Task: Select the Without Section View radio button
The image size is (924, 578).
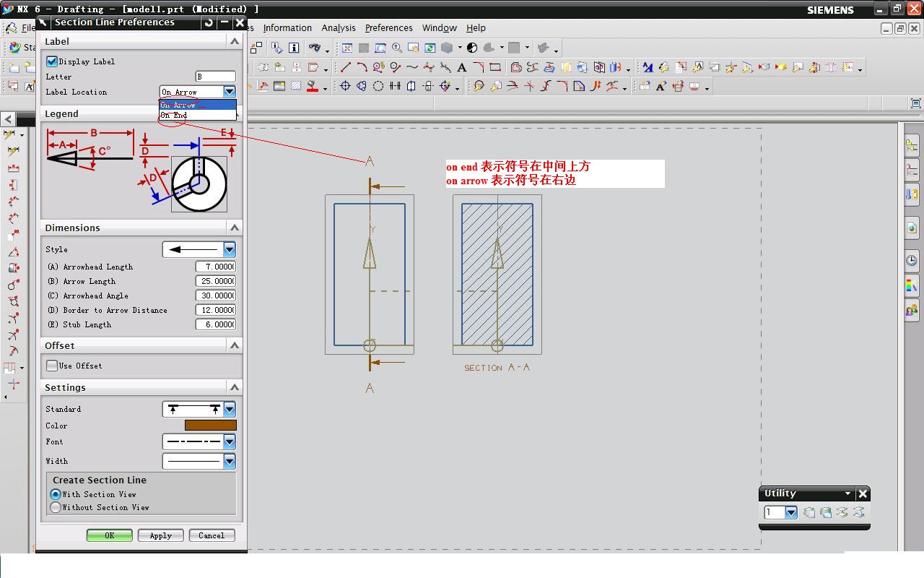Action: [56, 507]
